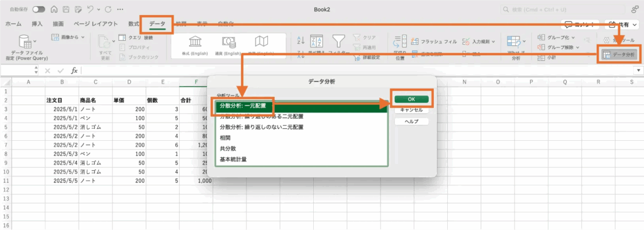Click the クリア filter button

[x=364, y=37]
